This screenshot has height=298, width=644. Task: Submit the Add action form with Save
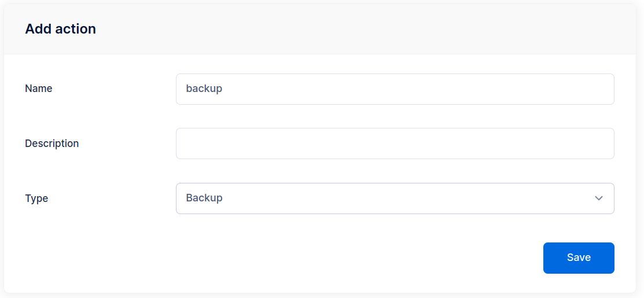(579, 257)
